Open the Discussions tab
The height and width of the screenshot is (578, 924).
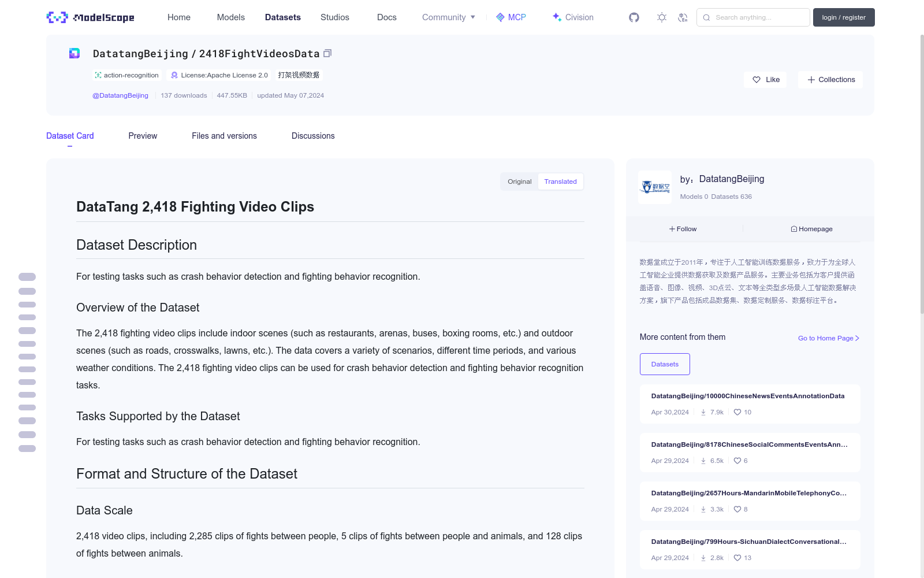313,136
